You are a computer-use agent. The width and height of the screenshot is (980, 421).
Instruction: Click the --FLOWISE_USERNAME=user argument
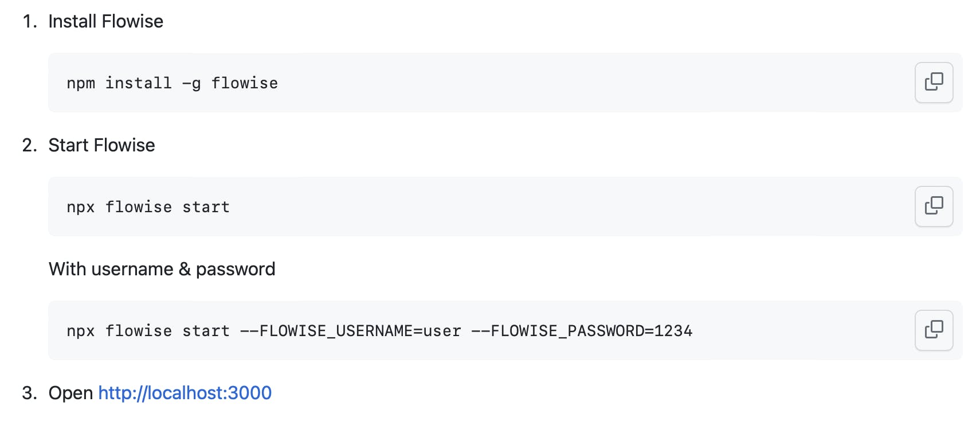350,331
